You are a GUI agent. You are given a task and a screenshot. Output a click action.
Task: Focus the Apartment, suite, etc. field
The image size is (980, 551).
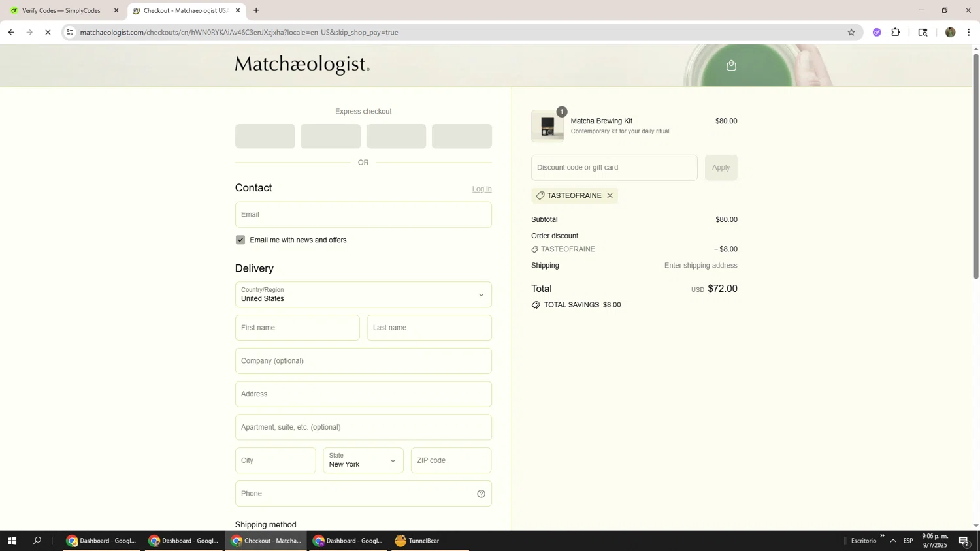tap(363, 428)
